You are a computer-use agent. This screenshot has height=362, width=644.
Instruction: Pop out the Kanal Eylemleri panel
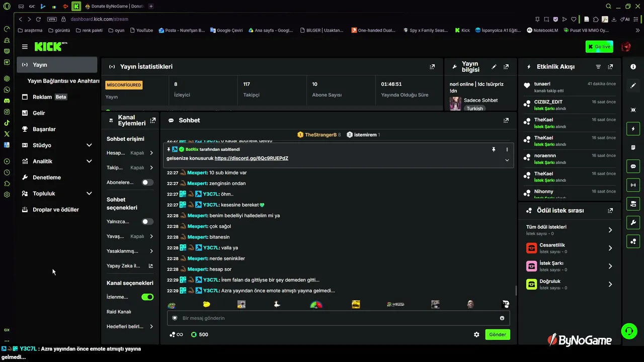point(153,120)
